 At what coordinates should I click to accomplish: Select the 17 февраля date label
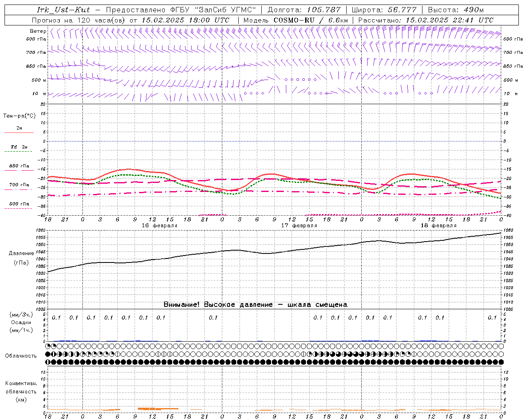(299, 226)
